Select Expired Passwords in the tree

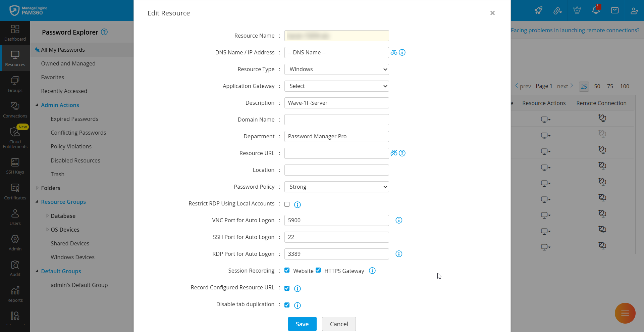pos(74,119)
